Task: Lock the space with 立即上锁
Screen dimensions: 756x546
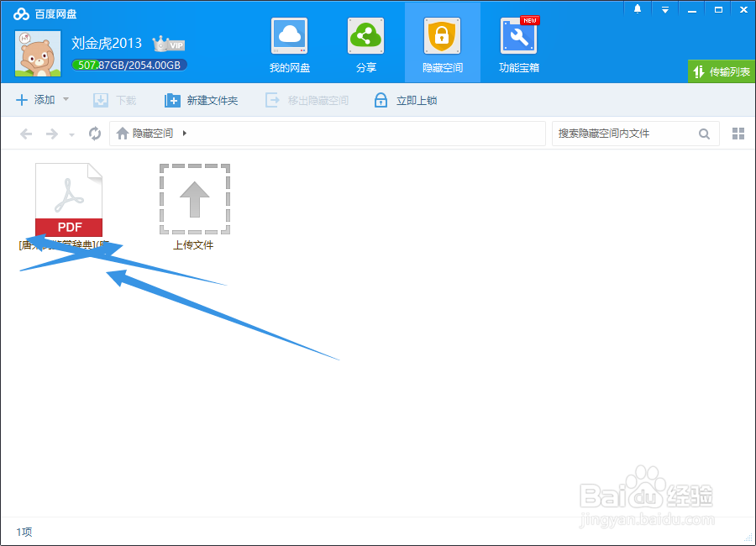Action: click(x=406, y=100)
